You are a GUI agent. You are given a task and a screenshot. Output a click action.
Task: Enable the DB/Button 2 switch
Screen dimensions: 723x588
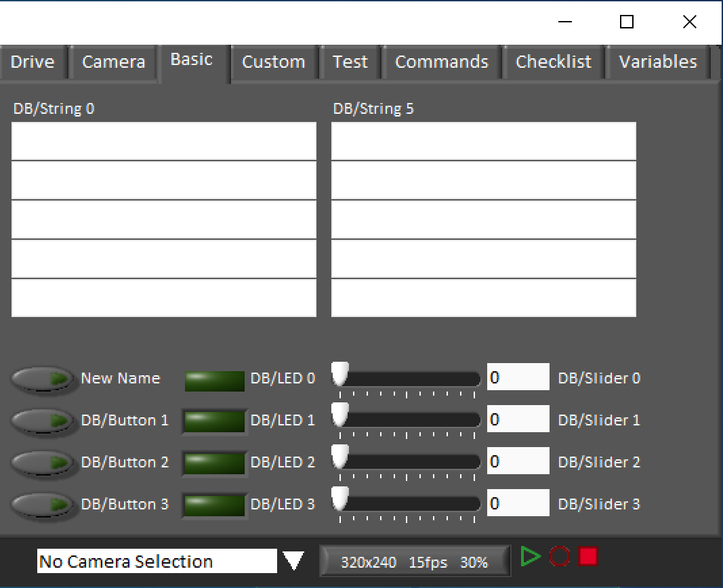click(43, 463)
